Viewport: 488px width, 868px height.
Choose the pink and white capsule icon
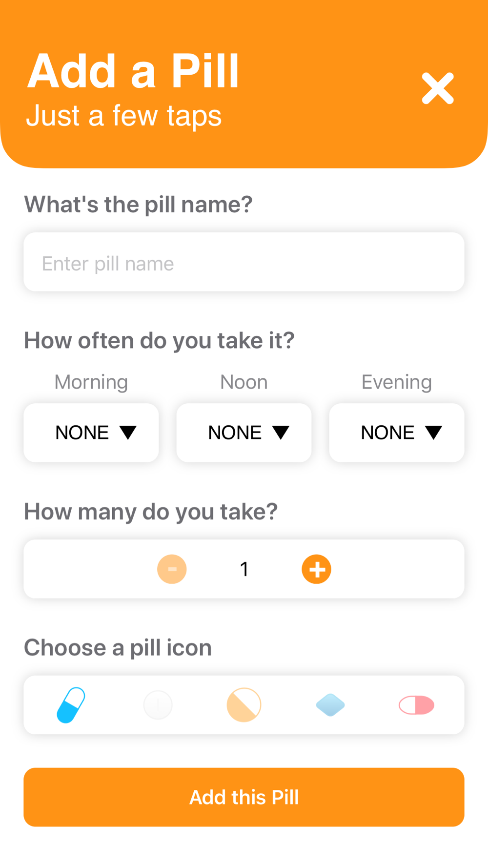[x=416, y=705]
